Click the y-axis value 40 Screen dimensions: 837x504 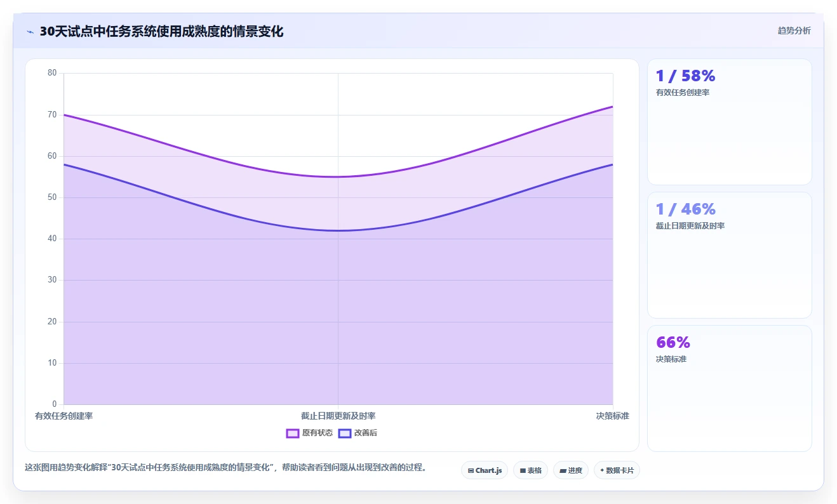52,239
